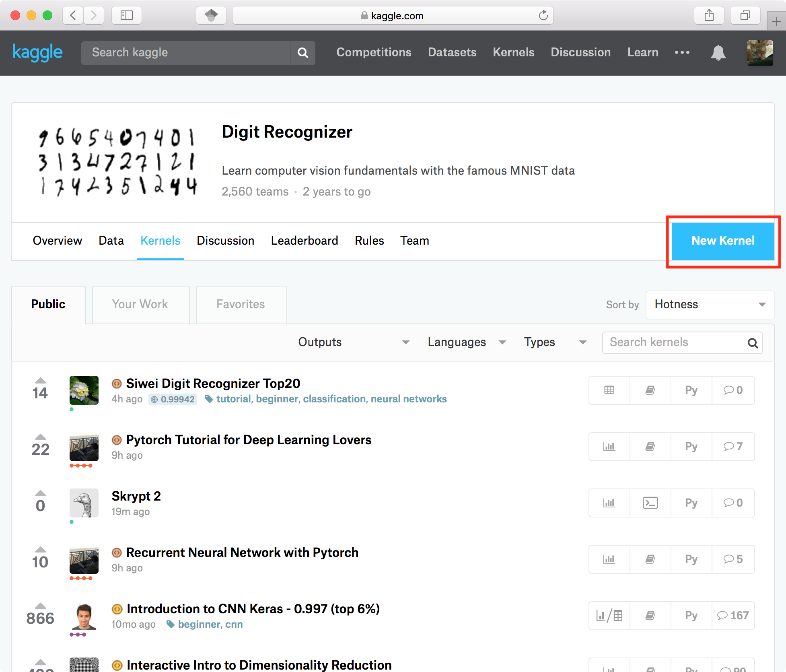Viewport: 786px width, 672px height.
Task: Expand the Sort by Hotness dropdown
Action: click(710, 305)
